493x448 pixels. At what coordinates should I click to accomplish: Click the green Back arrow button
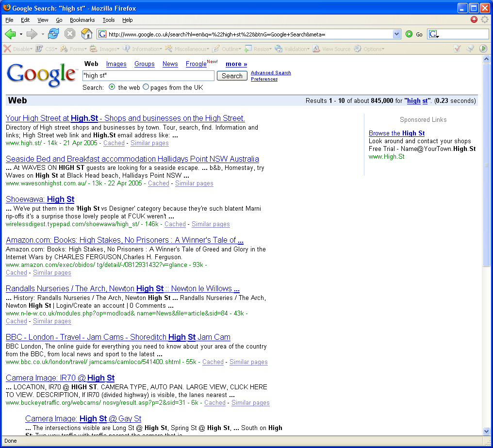click(10, 34)
